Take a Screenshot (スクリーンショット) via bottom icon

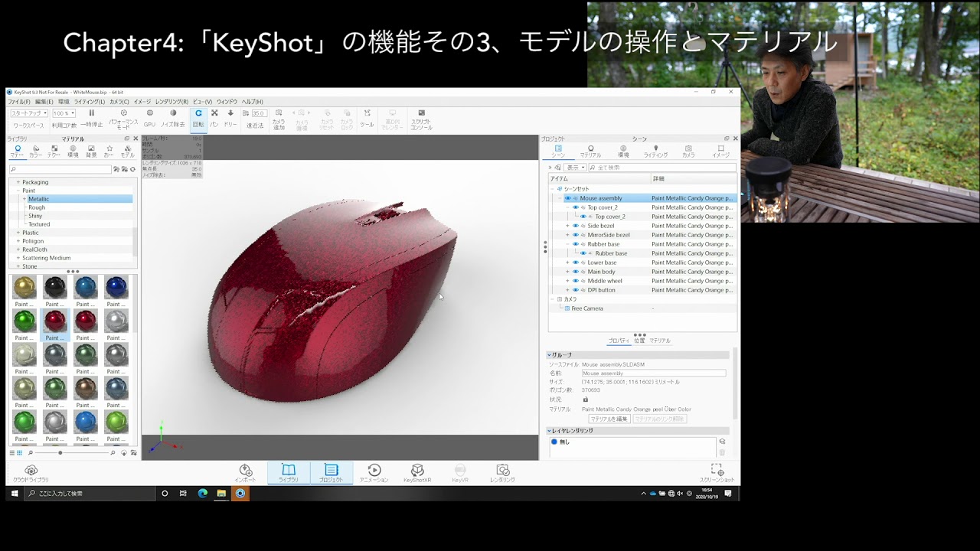717,470
